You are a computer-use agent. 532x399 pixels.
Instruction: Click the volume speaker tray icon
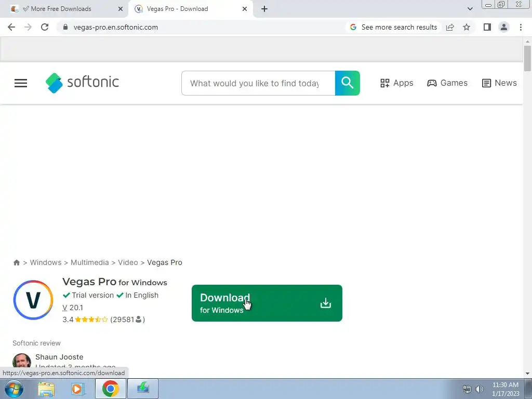[480, 389]
